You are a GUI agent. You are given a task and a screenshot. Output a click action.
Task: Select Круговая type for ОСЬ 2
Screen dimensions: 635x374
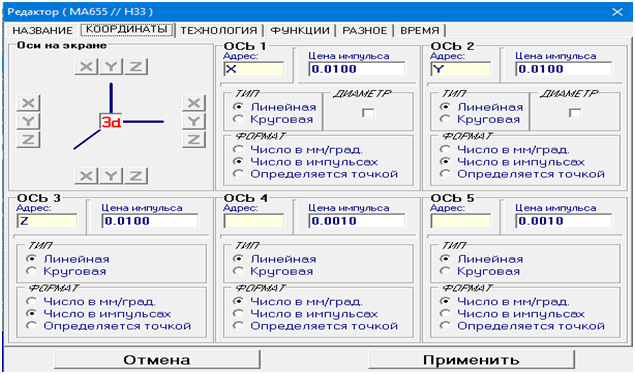click(x=481, y=119)
